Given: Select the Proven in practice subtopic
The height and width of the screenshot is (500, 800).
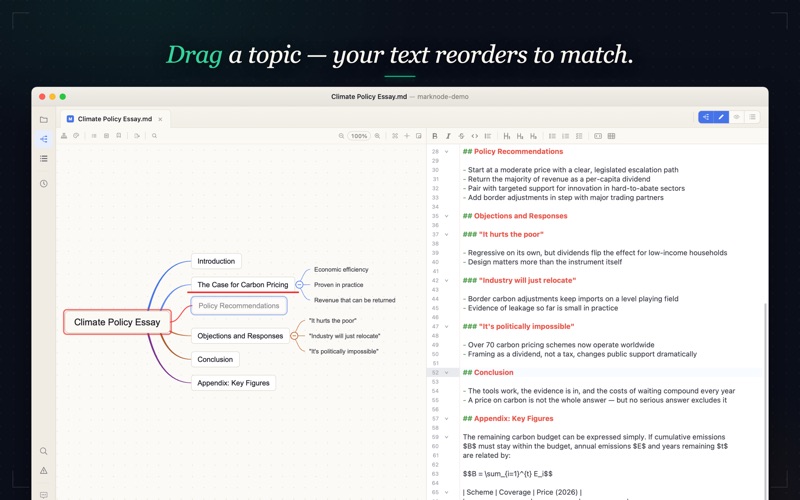Looking at the screenshot, I should tap(338, 285).
